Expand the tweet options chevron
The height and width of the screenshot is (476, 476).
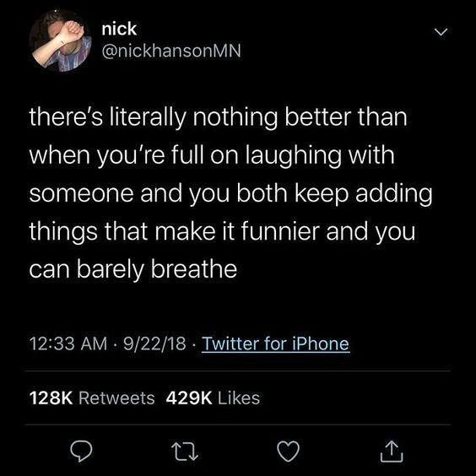click(x=441, y=32)
